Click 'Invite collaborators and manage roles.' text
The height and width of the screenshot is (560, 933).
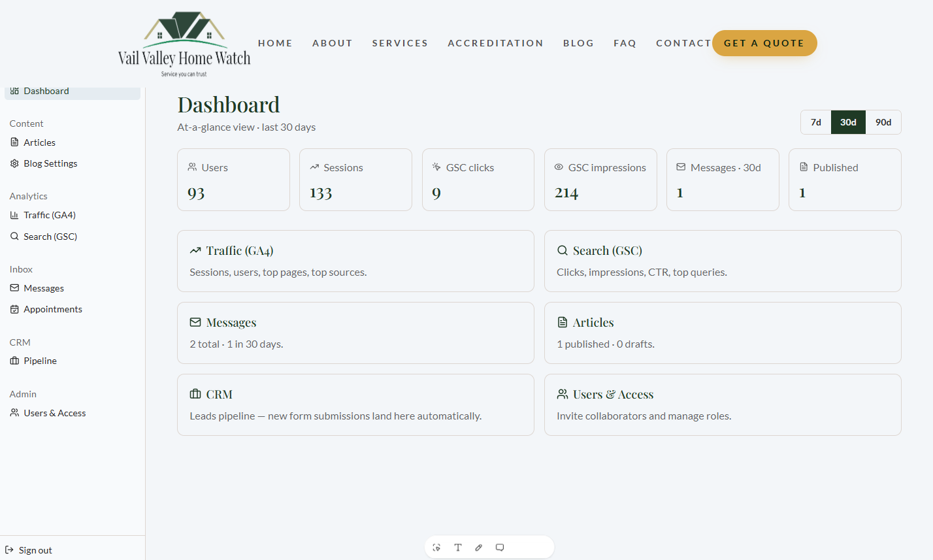644,416
